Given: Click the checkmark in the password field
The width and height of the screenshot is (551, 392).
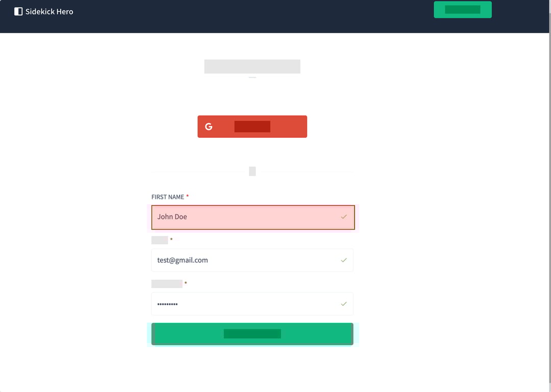Looking at the screenshot, I should coord(344,304).
